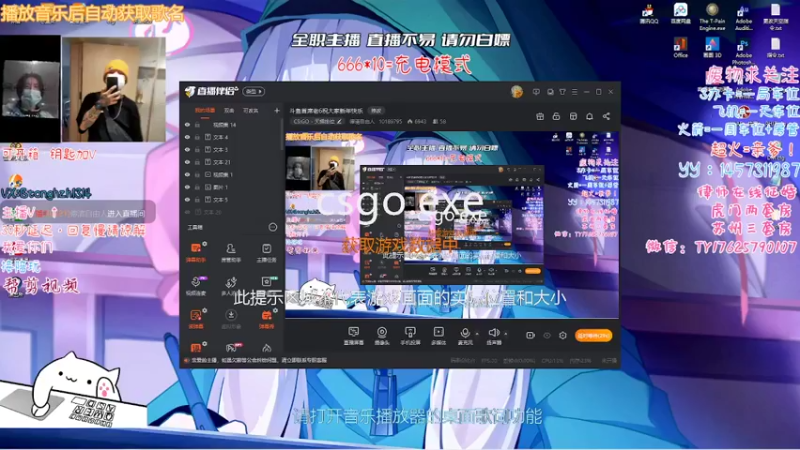Open the multi-person mic link tool

click(x=231, y=285)
